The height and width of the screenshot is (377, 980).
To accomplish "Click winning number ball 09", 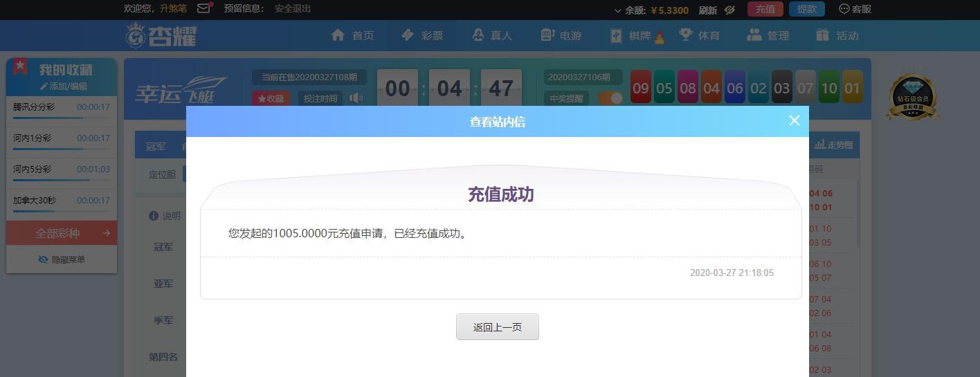I will click(641, 88).
